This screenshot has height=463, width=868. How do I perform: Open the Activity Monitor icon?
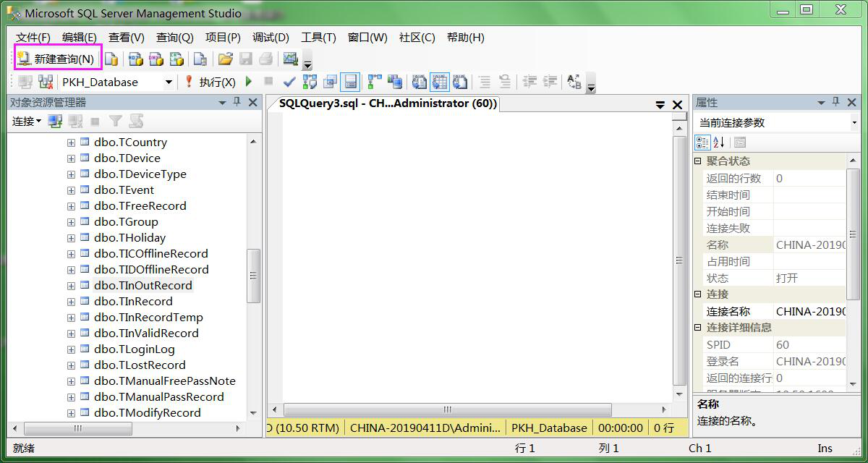tap(290, 59)
